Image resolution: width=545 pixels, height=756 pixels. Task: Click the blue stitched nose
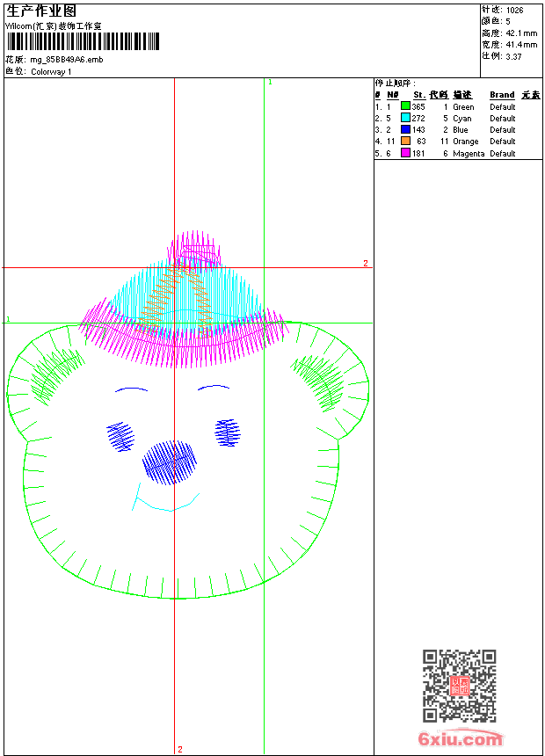170,462
